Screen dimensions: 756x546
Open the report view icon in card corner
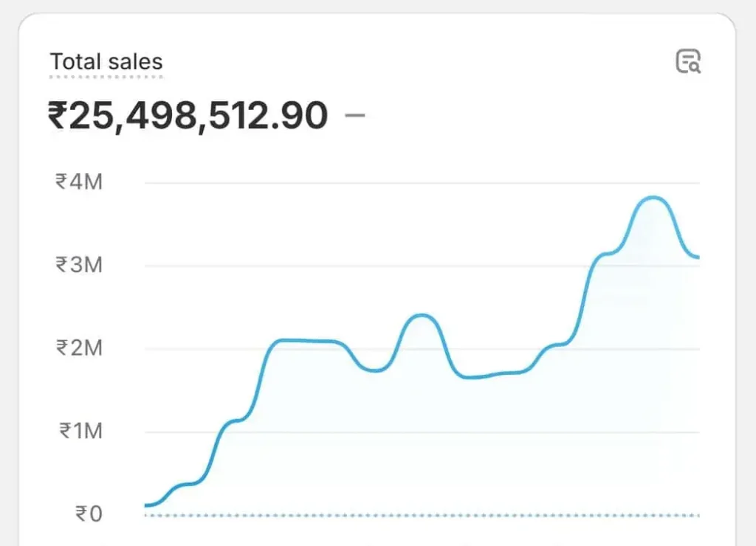(x=688, y=62)
